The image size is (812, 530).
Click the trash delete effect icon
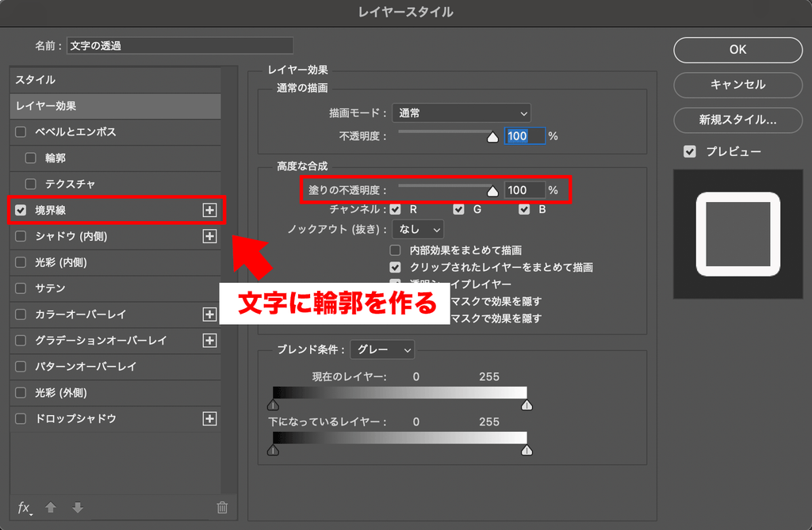[222, 508]
